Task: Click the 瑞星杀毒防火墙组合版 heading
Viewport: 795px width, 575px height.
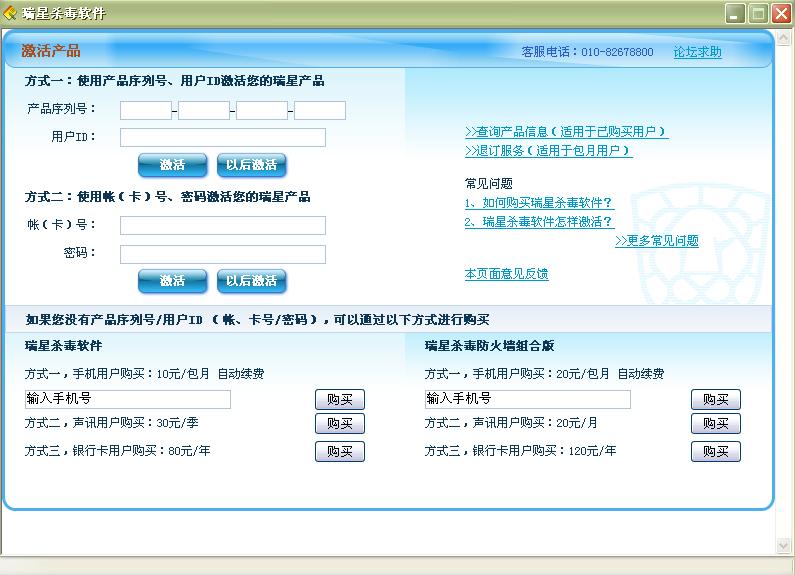Action: coord(489,346)
